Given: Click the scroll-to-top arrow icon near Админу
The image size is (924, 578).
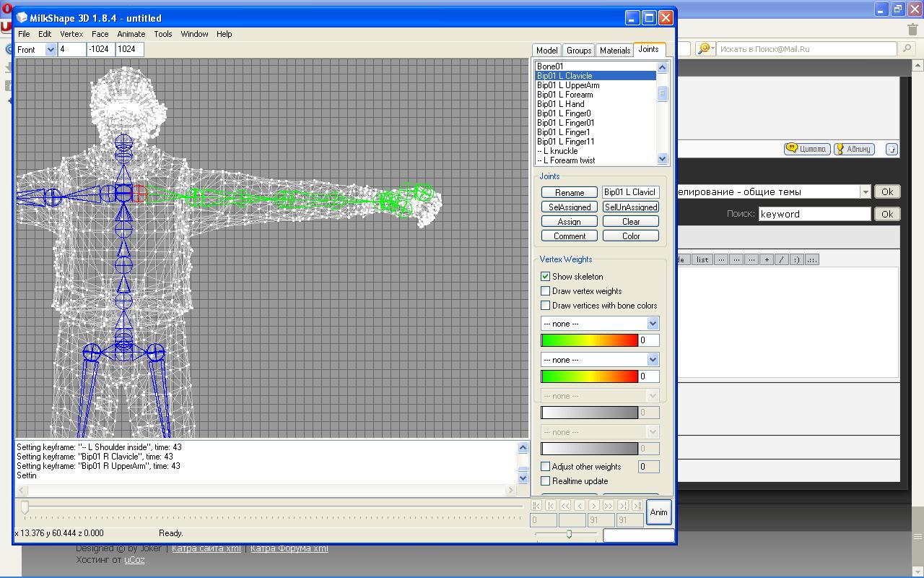Looking at the screenshot, I should [892, 150].
